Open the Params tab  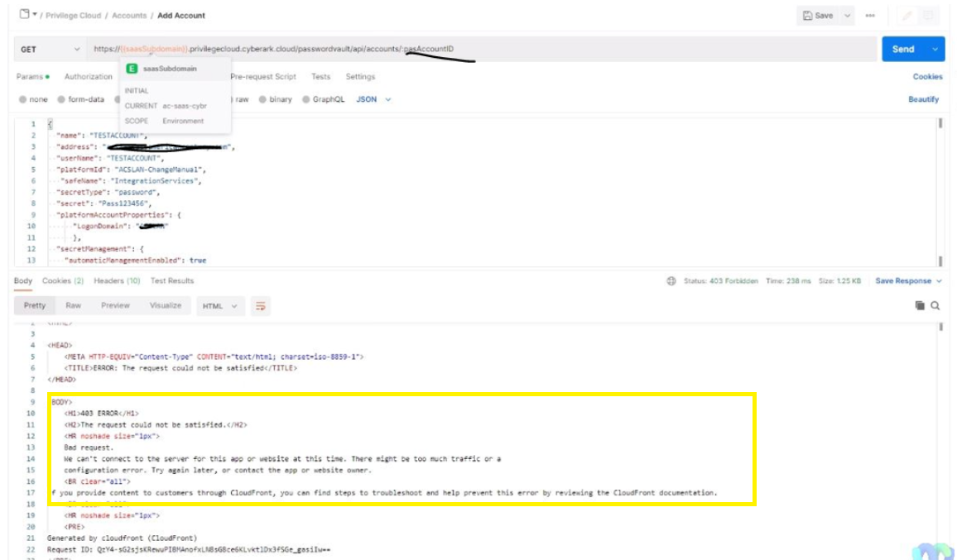32,77
